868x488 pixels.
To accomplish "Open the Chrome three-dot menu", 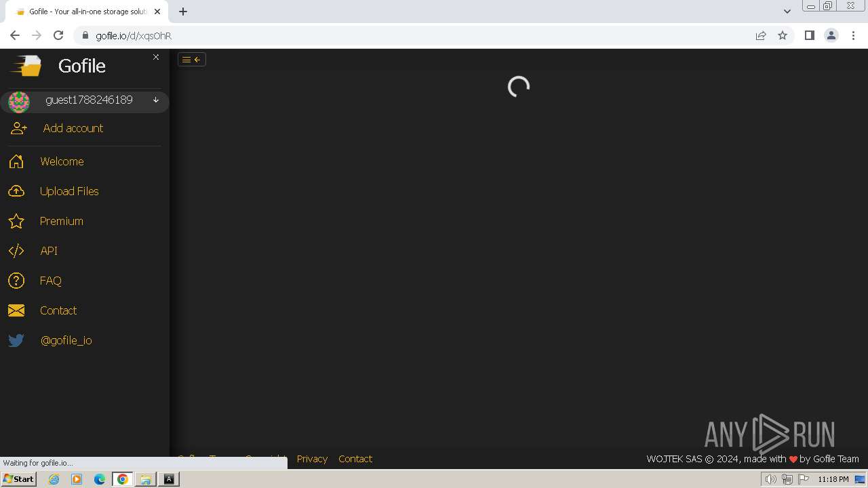I will click(x=854, y=35).
